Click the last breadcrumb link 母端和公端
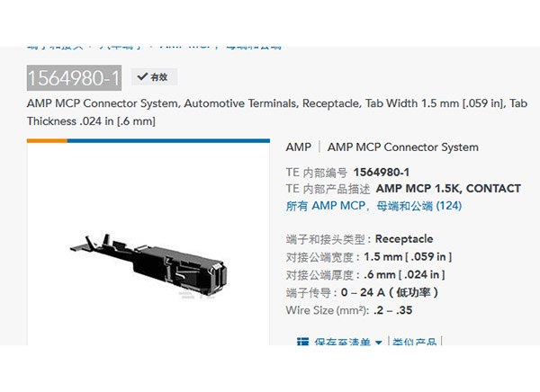This screenshot has height=392, width=540. pos(254,48)
